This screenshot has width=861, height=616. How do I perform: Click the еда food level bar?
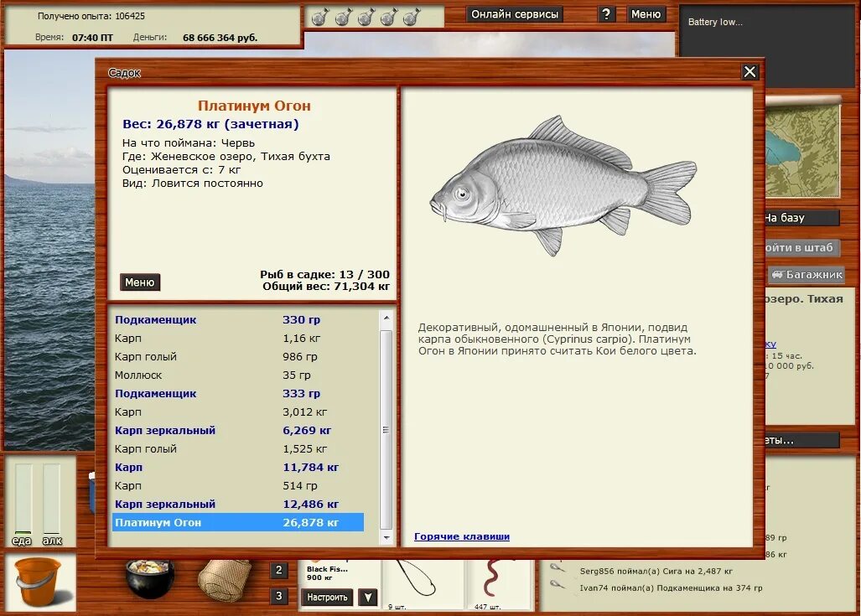tap(23, 499)
